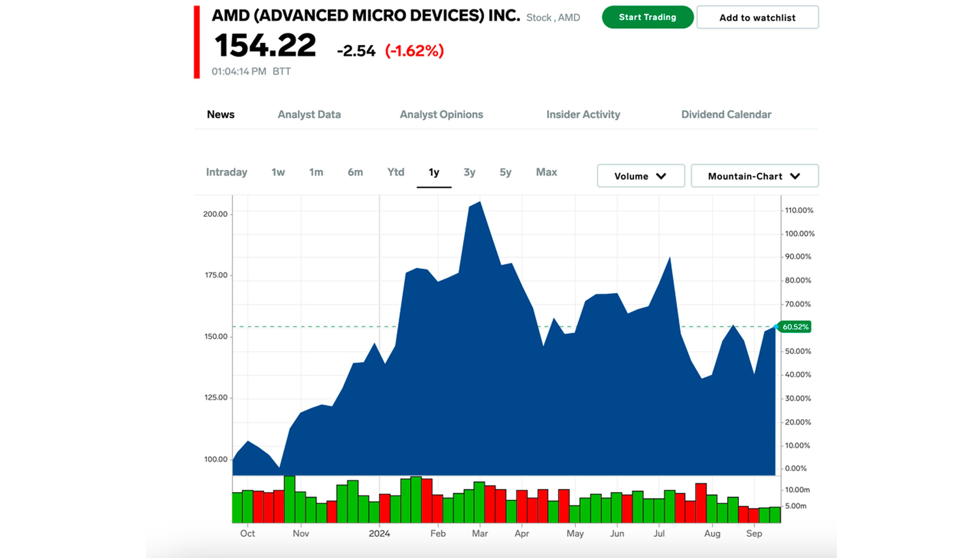
Task: Click the 01:04:14 PM BTT timestamp
Action: [251, 72]
